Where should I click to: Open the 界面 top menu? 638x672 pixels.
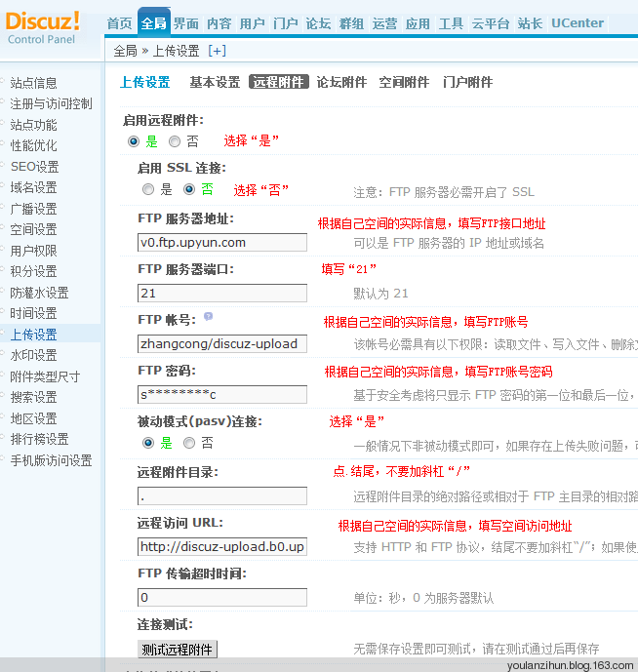tap(186, 23)
